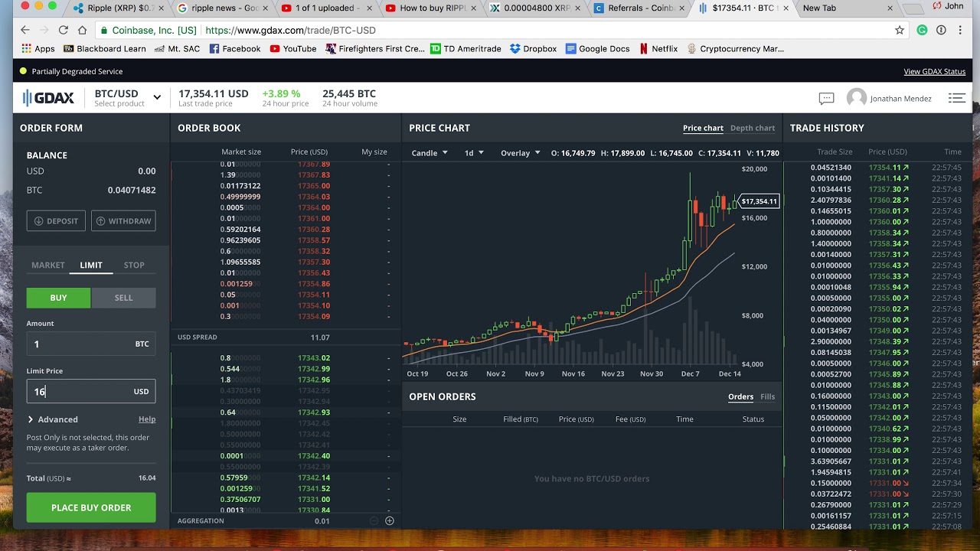
Task: Click the aggregation increase plus icon
Action: [x=389, y=520]
